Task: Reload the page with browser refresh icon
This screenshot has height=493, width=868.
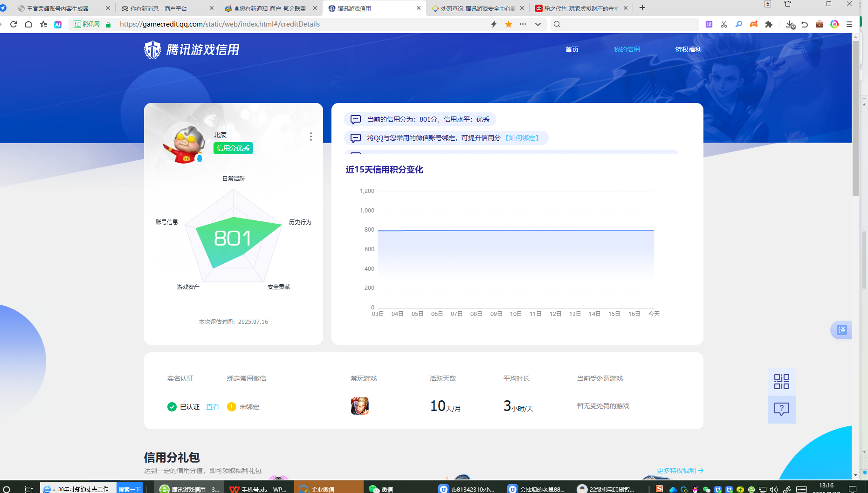Action: [14, 24]
